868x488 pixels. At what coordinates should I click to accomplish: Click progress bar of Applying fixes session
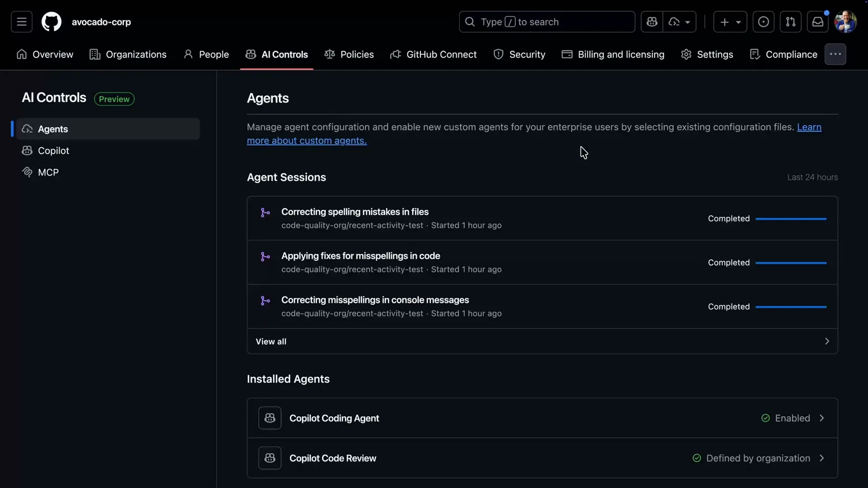click(791, 263)
